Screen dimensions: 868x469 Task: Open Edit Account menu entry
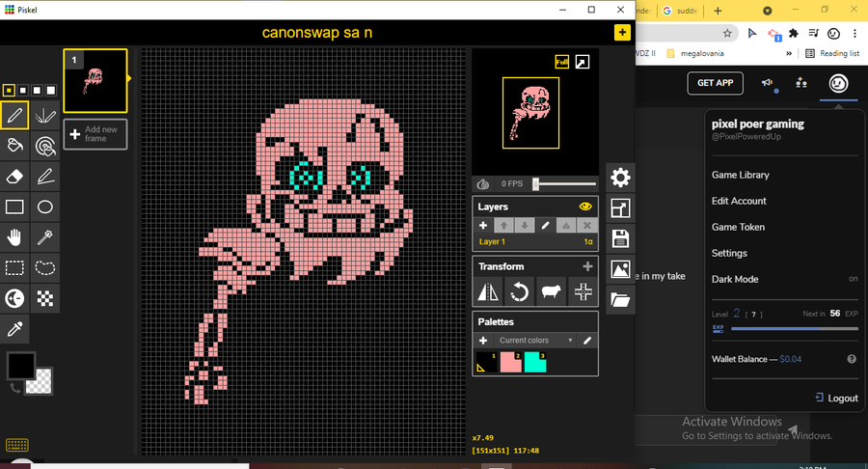point(739,201)
